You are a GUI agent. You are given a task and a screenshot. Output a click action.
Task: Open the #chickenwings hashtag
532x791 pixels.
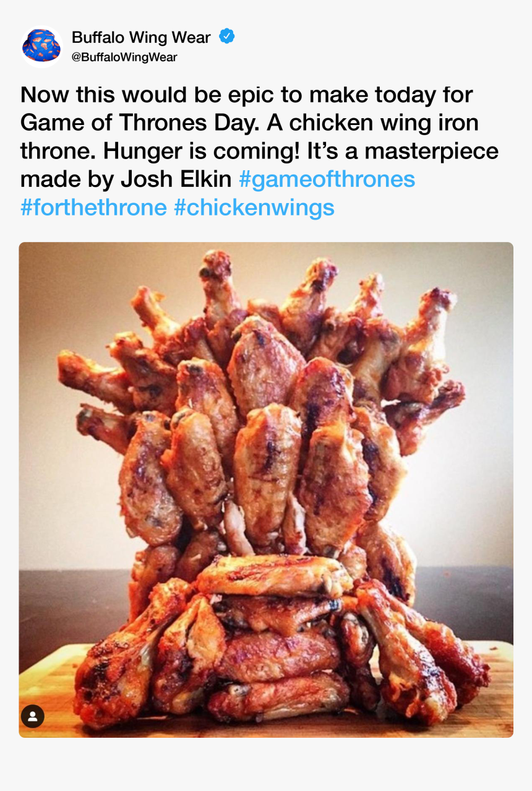click(x=255, y=208)
